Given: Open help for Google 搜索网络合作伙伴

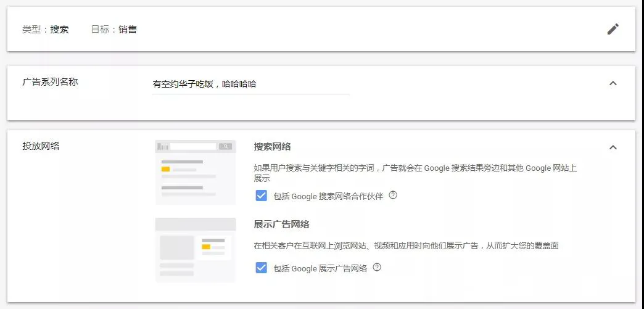Looking at the screenshot, I should (x=393, y=196).
